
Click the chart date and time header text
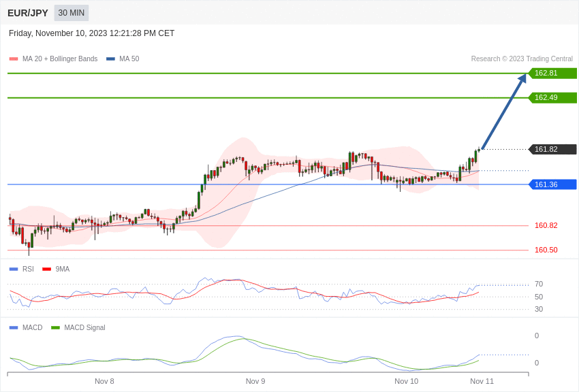(91, 33)
